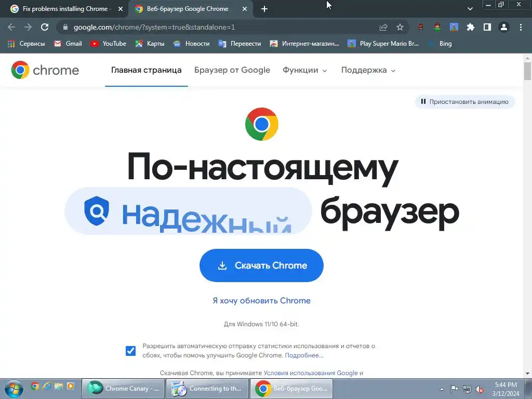
Task: Open the Интернет-магазин bookmark
Action: click(304, 44)
